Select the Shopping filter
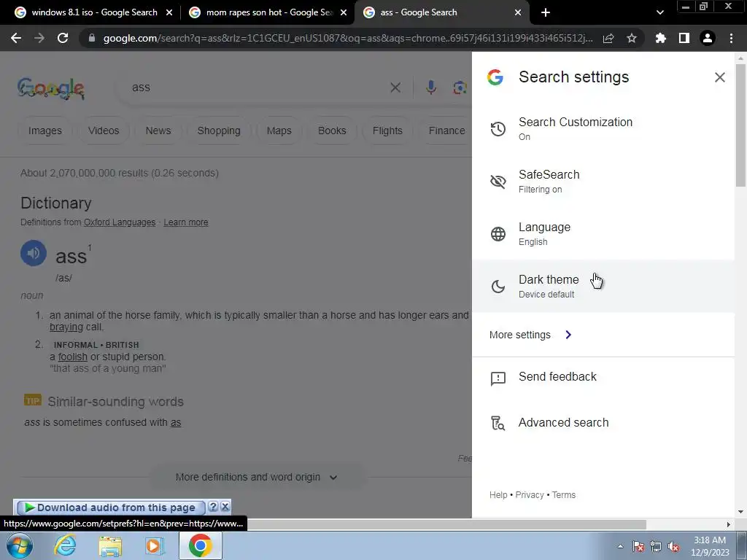This screenshot has height=560, width=747. coord(219,131)
